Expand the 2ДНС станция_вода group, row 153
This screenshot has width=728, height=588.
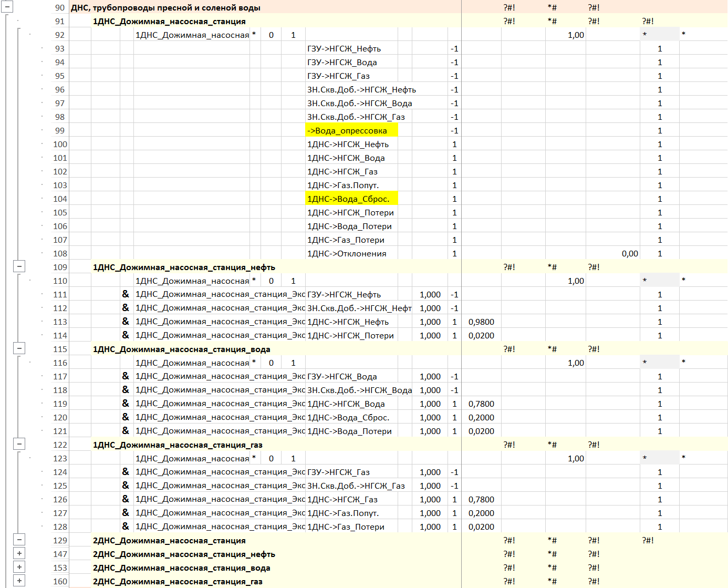19,567
